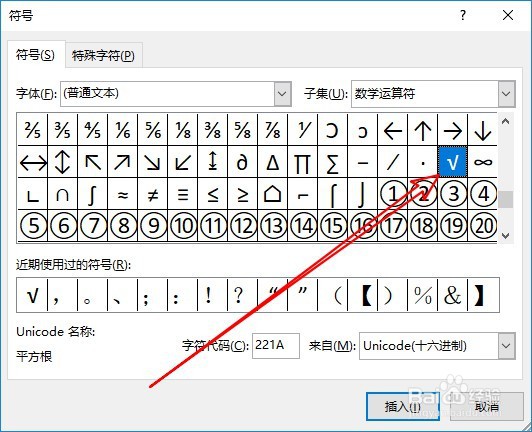Choose the greater-than-or-equal ≥ symbol
The image size is (532, 432).
[x=243, y=194]
